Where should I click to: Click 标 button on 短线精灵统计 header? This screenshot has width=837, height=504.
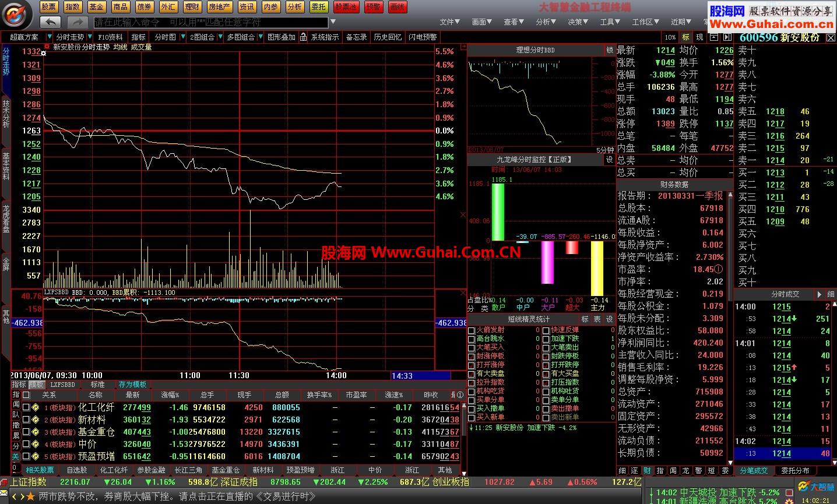585,319
